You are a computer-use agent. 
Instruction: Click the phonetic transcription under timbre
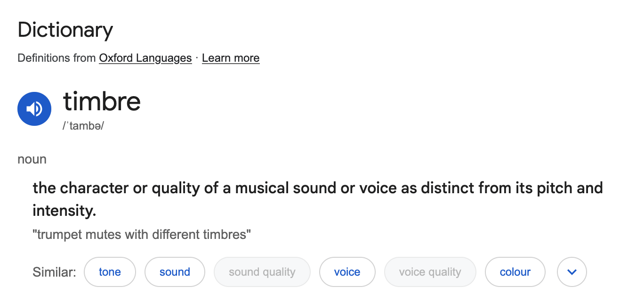pyautogui.click(x=83, y=126)
